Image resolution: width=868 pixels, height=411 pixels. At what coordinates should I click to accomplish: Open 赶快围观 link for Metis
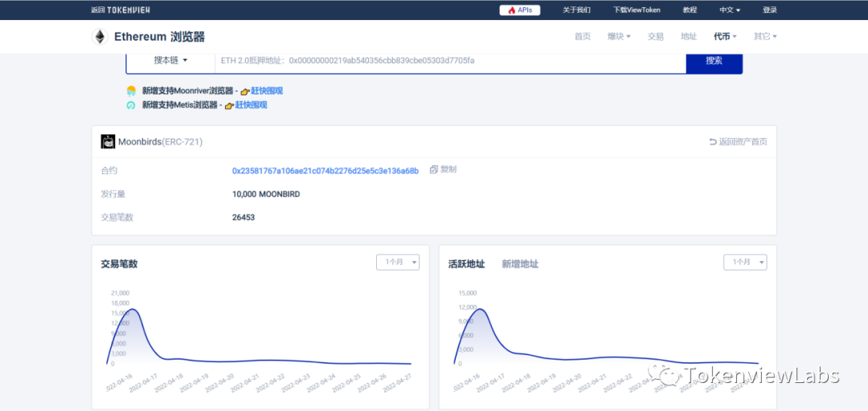251,105
